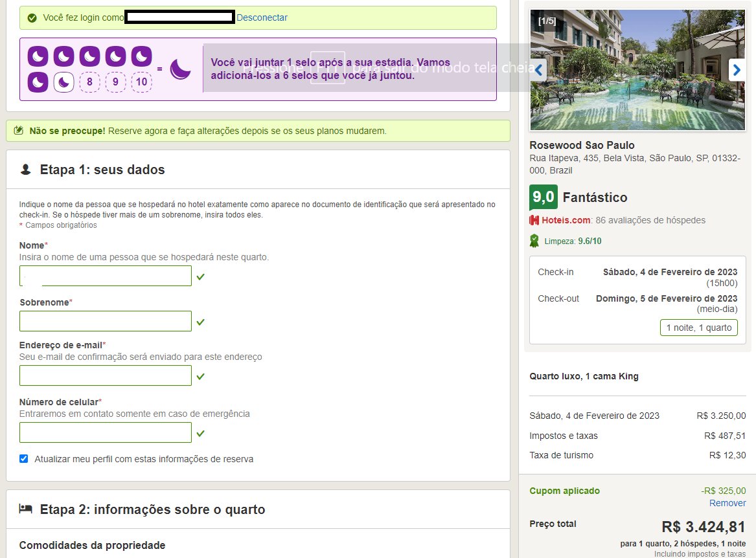The width and height of the screenshot is (756, 558).
Task: Click the outlined moon stamp beside stamp 8
Action: click(63, 82)
